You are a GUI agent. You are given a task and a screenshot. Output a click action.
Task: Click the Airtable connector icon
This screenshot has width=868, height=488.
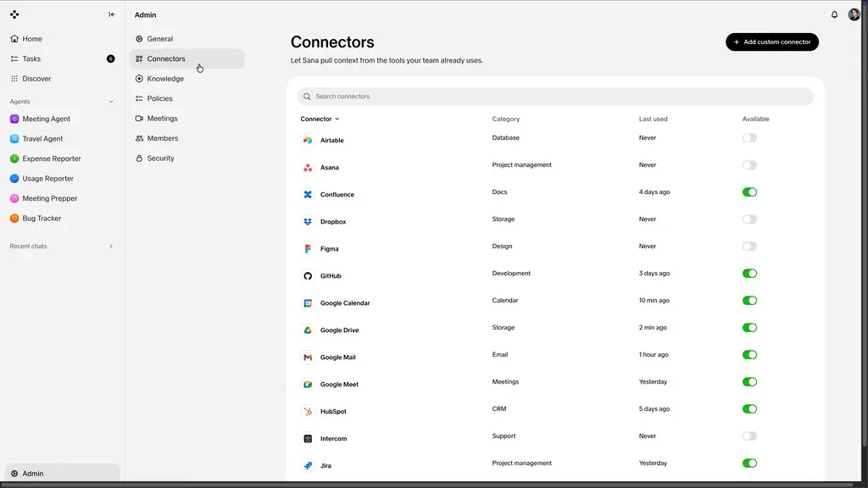click(x=308, y=141)
